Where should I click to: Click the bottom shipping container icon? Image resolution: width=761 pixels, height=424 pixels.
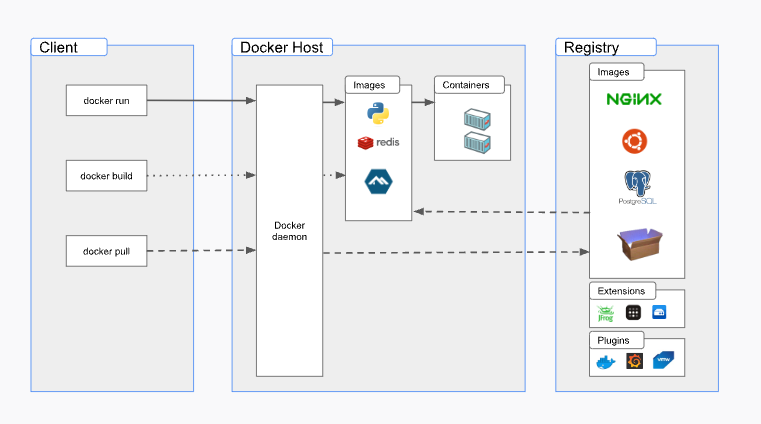[478, 143]
